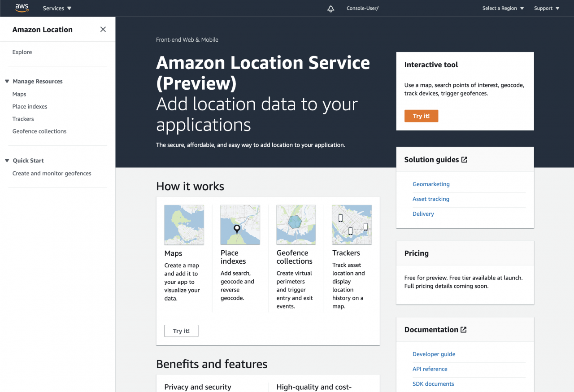
Task: Open Create and monitor geofences
Action: click(x=52, y=173)
